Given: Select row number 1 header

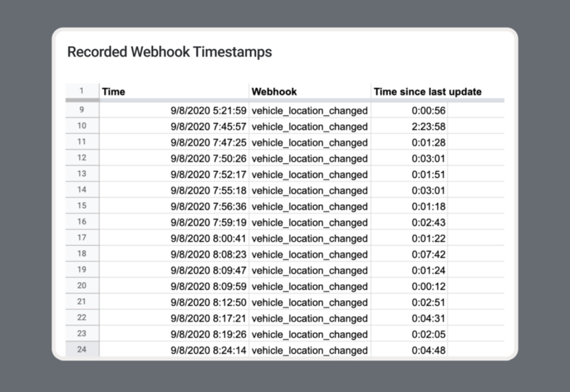Looking at the screenshot, I should (x=82, y=91).
